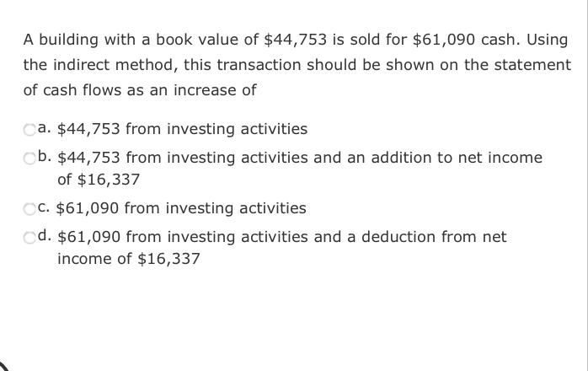Click 'of $16,337' line under option b
The width and height of the screenshot is (588, 371).
(x=98, y=180)
